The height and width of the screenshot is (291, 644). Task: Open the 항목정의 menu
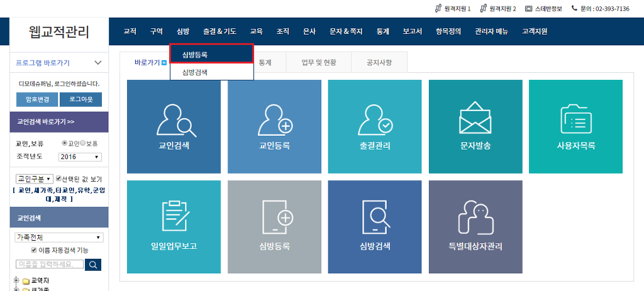tap(448, 31)
